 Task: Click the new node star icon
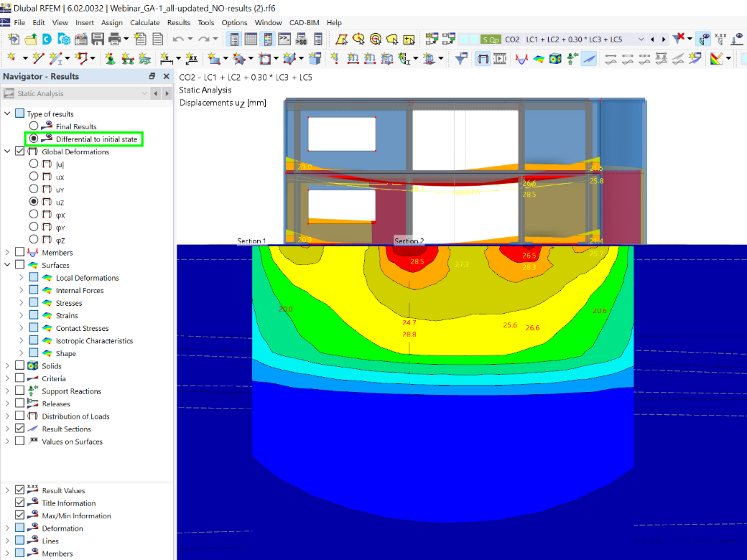point(11,59)
